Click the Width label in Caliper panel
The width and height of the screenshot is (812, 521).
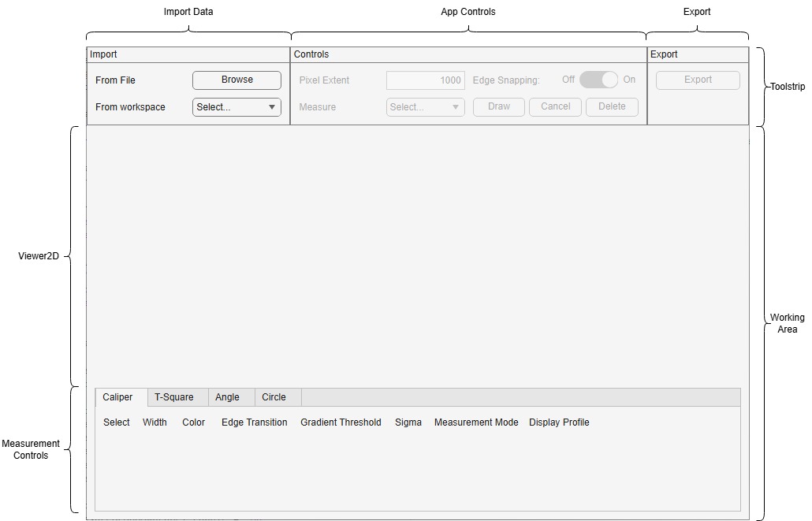tap(155, 422)
